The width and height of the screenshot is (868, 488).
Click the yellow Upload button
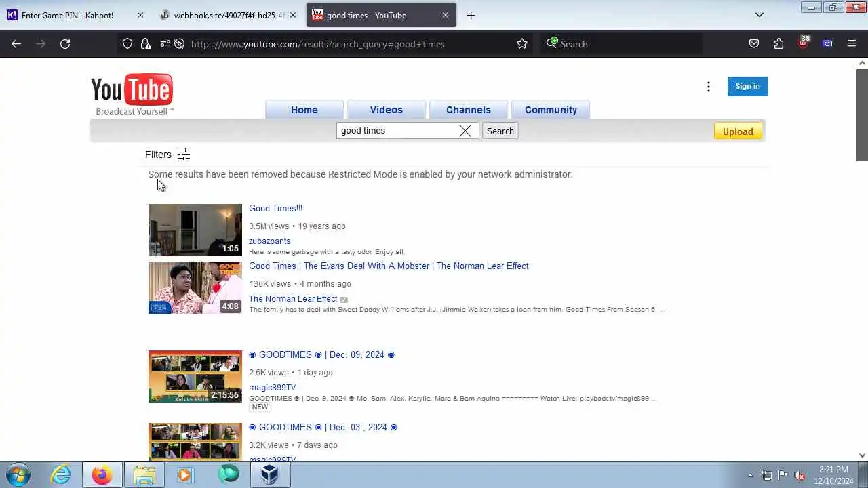(x=738, y=131)
